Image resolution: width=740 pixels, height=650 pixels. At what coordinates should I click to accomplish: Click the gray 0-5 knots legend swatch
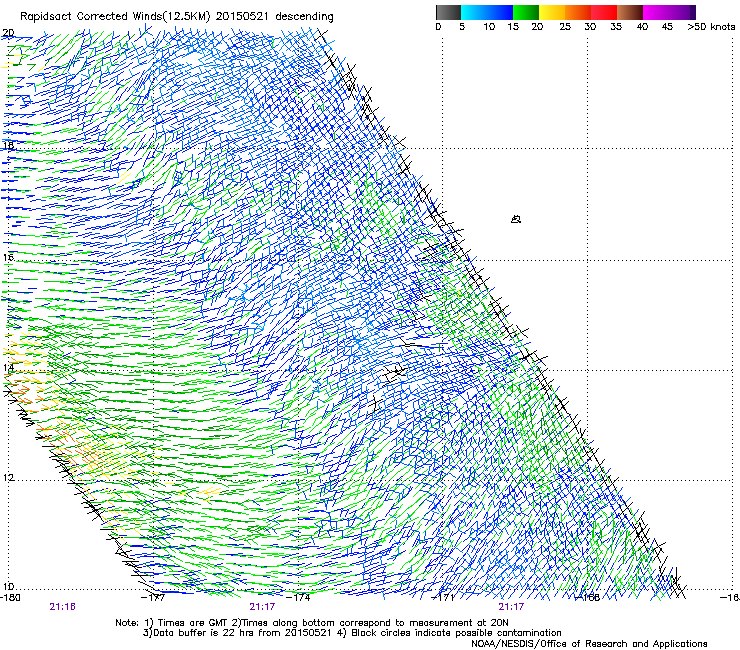point(448,12)
